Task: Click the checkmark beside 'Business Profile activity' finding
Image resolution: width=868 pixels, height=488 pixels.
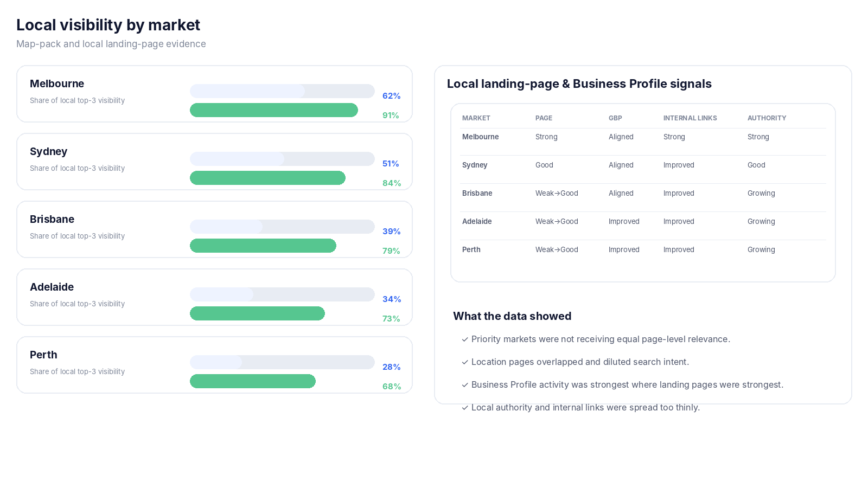Action: pos(465,385)
